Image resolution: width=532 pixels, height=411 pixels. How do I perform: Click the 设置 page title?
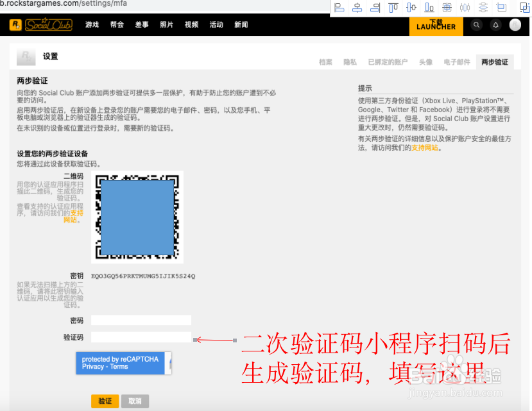coord(51,56)
